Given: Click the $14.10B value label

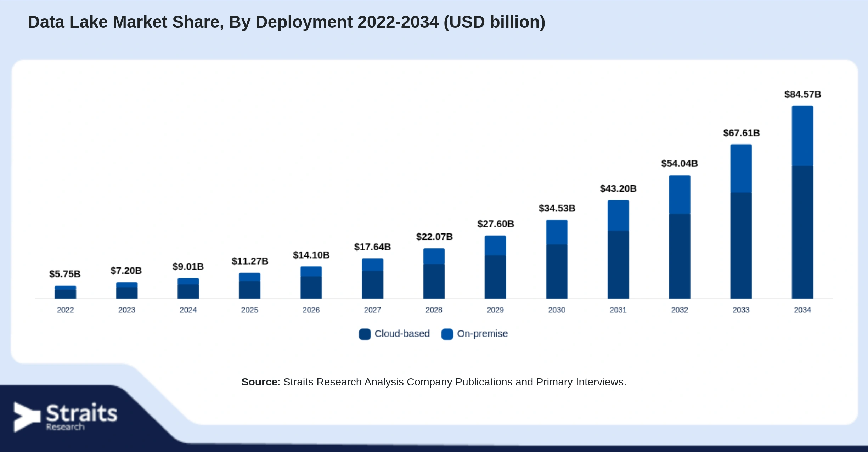Looking at the screenshot, I should [x=311, y=255].
